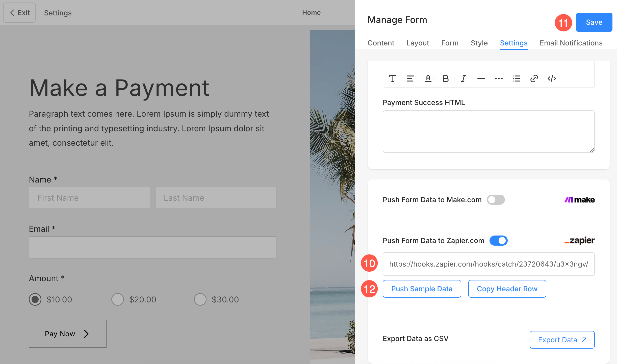Viewport: 617px width, 364px height.
Task: Switch to code view icon
Action: tap(552, 79)
